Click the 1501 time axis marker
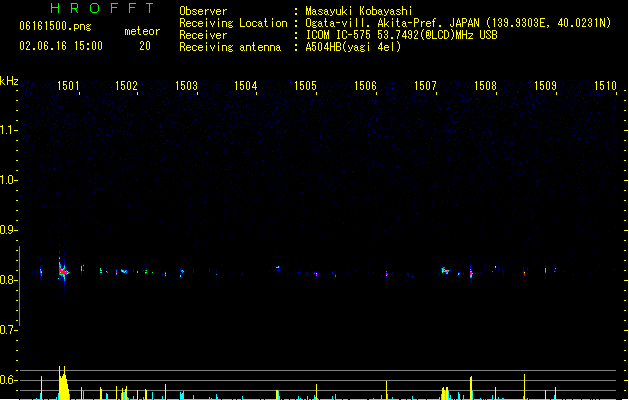The width and height of the screenshot is (629, 400). [x=68, y=86]
